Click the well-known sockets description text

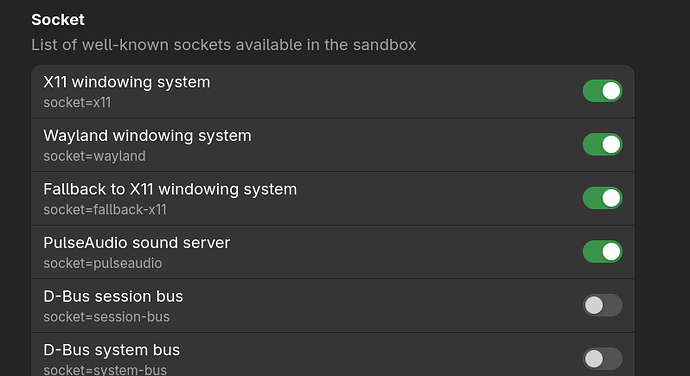[x=224, y=45]
